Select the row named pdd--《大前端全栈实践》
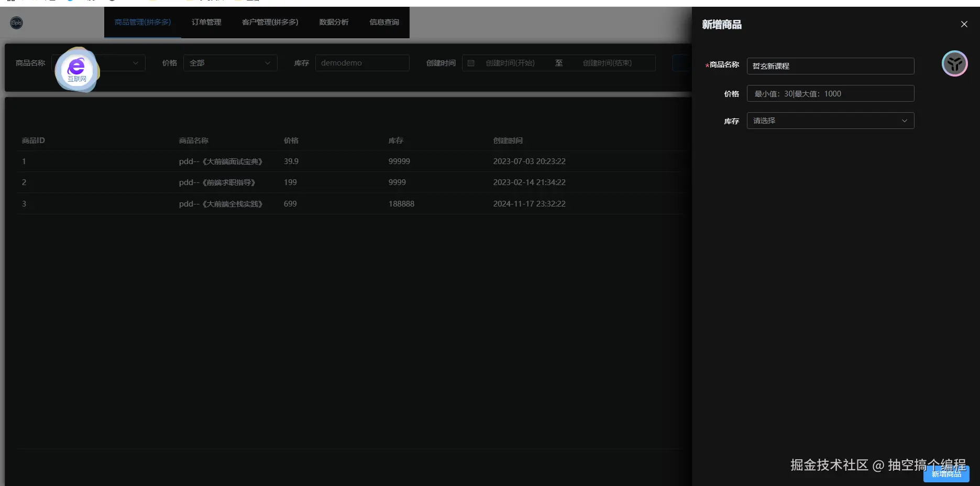Screen dimensions: 980x486 [x=221, y=204]
